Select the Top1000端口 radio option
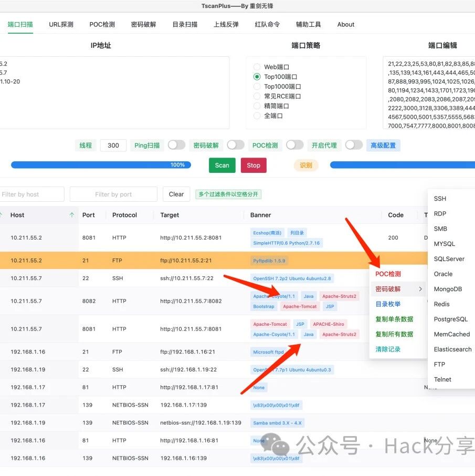This screenshot has width=475, height=476. (257, 87)
